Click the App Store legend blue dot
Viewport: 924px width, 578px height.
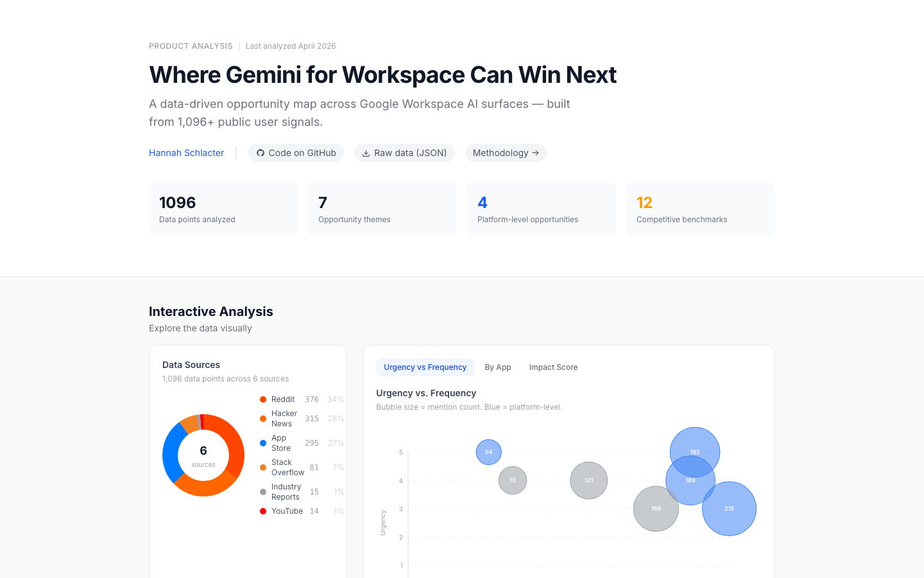tap(263, 443)
